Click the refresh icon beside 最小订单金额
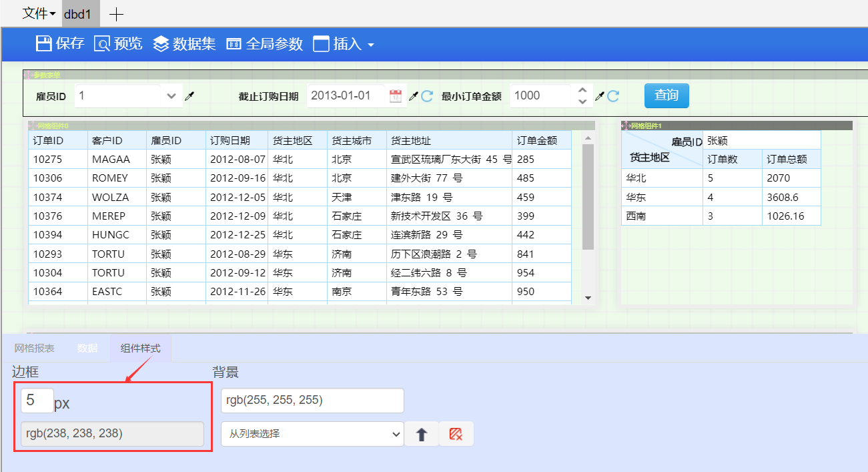The width and height of the screenshot is (868, 472). pyautogui.click(x=613, y=96)
